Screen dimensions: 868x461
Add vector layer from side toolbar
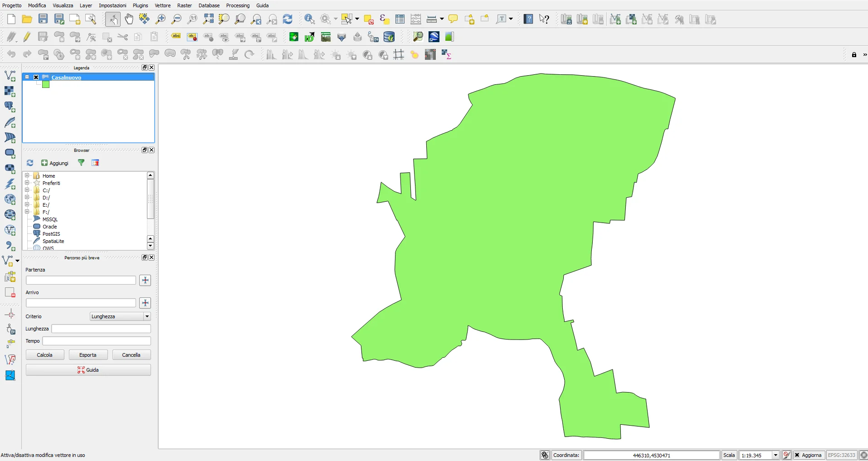10,76
